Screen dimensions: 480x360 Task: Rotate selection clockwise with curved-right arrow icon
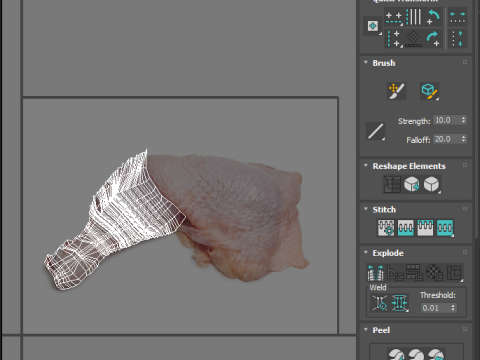tap(433, 38)
